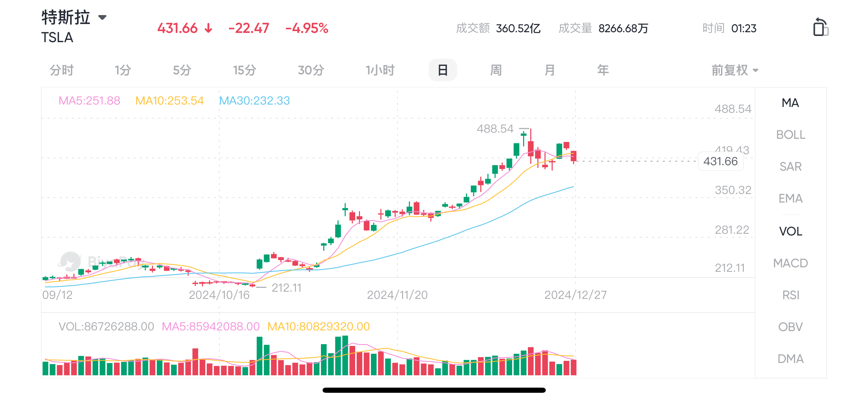Select the 年 yearly chart tab
This screenshot has height=401, width=868.
point(603,70)
